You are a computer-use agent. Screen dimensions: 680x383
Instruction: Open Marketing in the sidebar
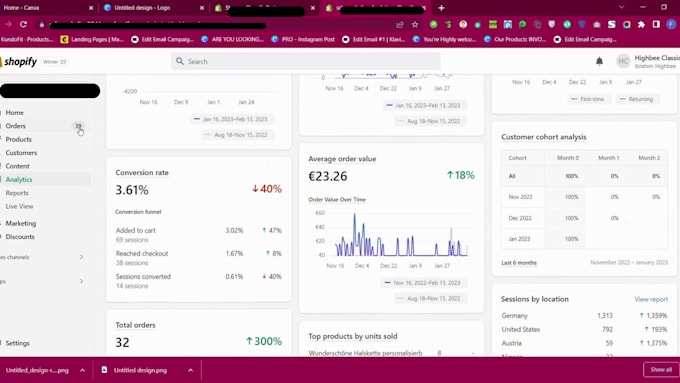pyautogui.click(x=21, y=223)
